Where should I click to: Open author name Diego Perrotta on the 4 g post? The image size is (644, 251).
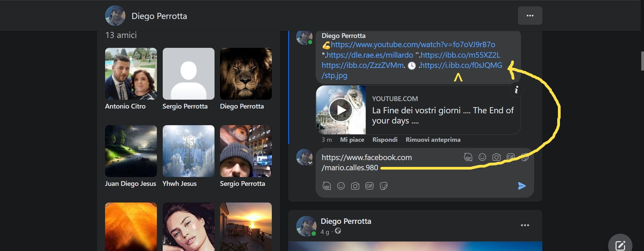346,221
